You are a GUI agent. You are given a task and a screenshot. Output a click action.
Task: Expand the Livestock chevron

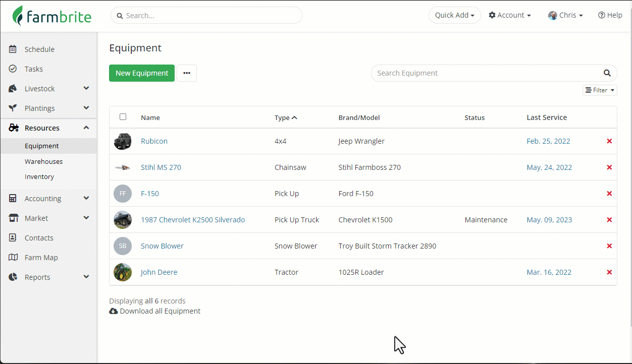click(86, 88)
